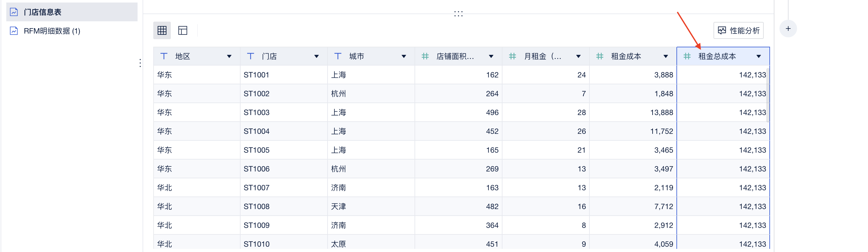Click cell ST1003 in 门店 column
The image size is (868, 252).
pos(284,113)
